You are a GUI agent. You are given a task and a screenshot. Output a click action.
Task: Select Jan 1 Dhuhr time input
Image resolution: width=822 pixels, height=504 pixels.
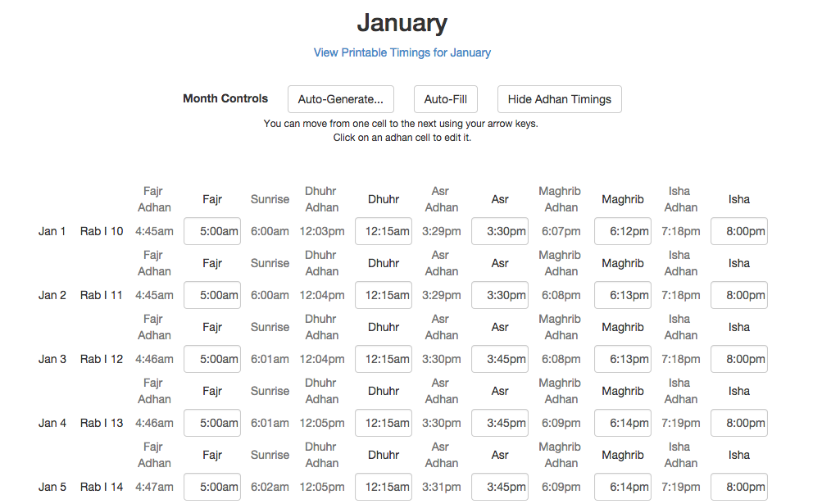pos(384,231)
